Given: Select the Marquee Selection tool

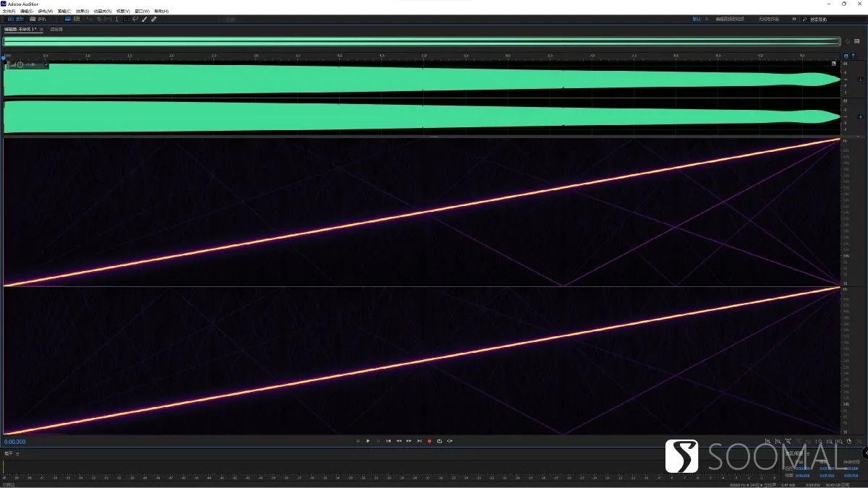Looking at the screenshot, I should coord(127,19).
